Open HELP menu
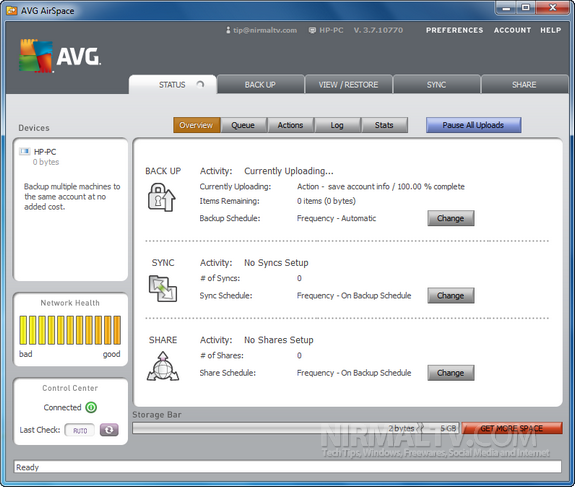Viewport: 575px width, 487px height. click(x=551, y=30)
